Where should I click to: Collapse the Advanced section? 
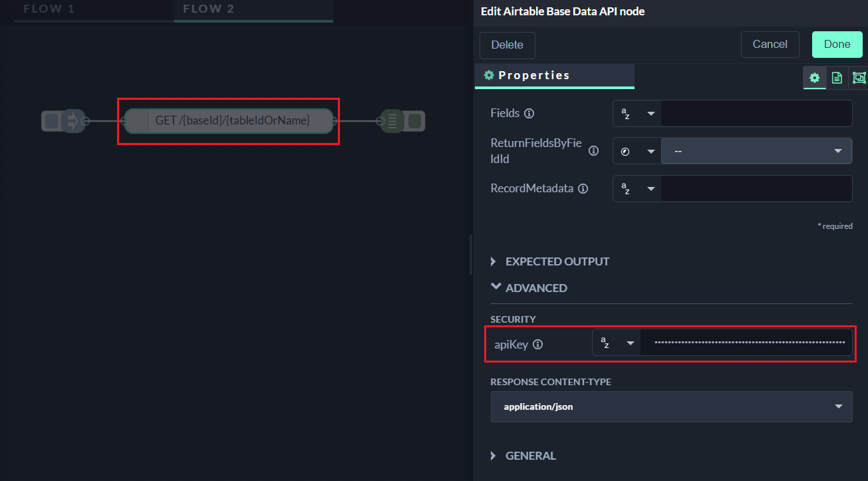535,288
